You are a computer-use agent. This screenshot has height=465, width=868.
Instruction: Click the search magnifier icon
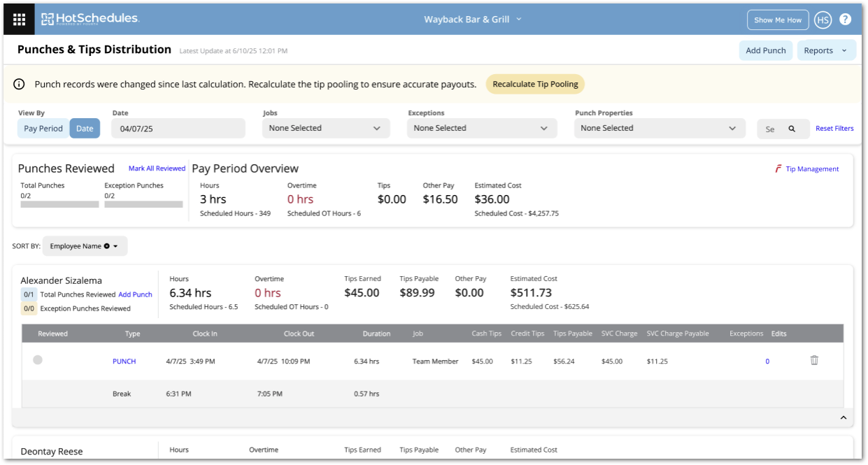[x=792, y=129]
